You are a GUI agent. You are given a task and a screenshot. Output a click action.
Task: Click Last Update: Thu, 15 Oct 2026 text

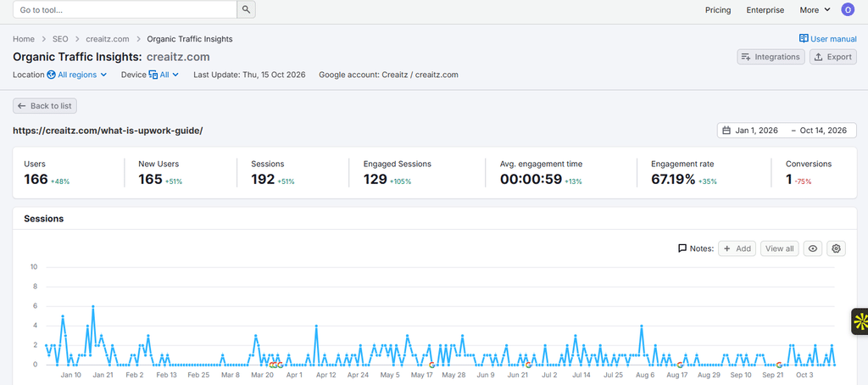point(249,75)
